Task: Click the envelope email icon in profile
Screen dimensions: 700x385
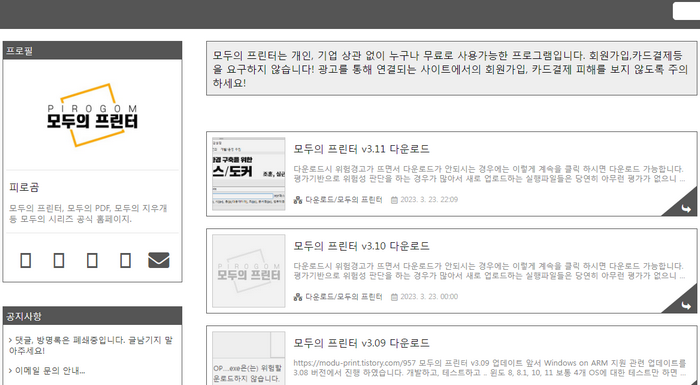Action: 158,260
